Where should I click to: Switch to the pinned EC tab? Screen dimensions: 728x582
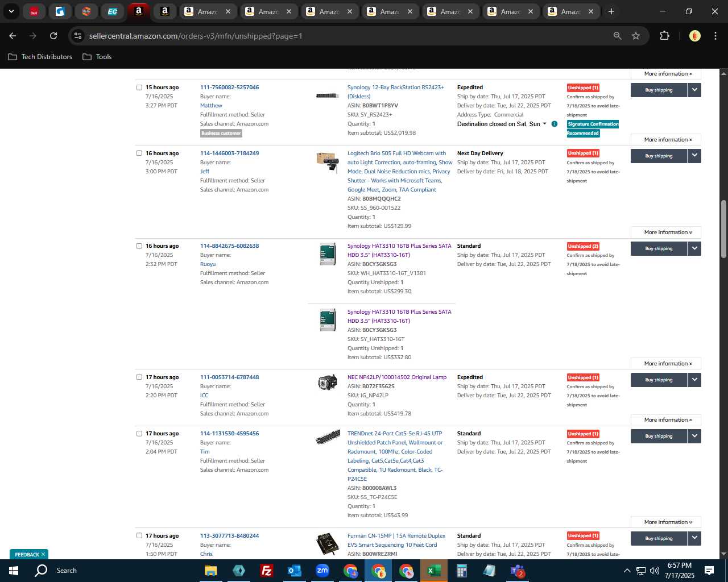(x=112, y=11)
